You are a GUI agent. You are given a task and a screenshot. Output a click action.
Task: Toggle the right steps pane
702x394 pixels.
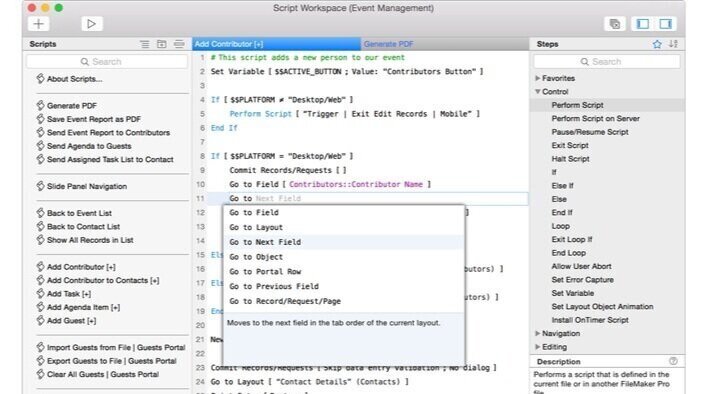665,24
